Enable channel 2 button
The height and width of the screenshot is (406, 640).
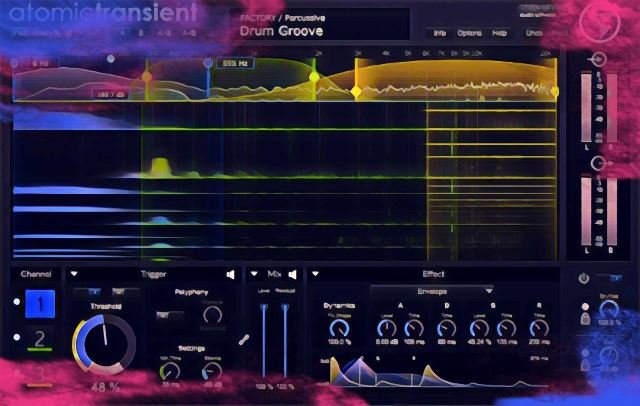(40, 339)
